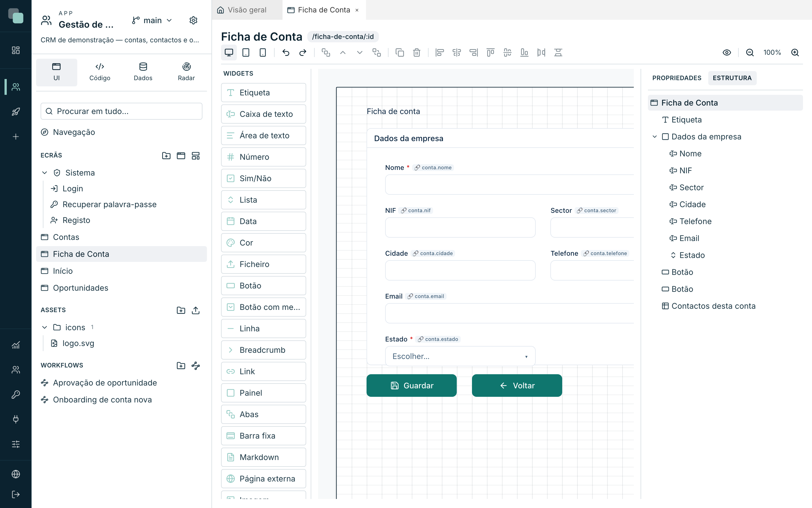Align selected widgets to right edge

coord(473,52)
